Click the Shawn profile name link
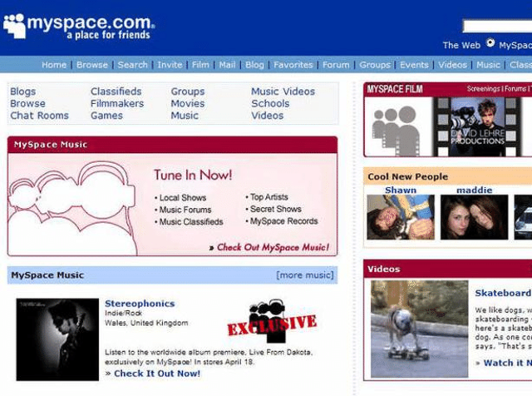This screenshot has width=532, height=396. (x=401, y=190)
